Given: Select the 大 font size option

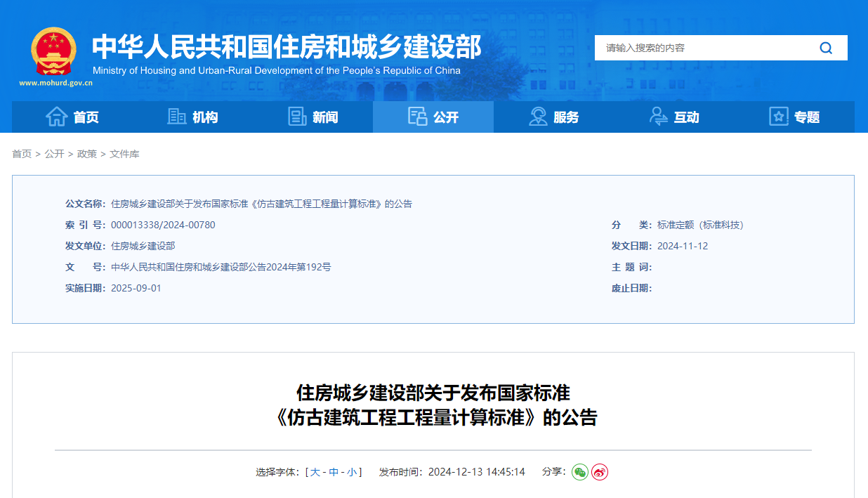Looking at the screenshot, I should click(314, 472).
